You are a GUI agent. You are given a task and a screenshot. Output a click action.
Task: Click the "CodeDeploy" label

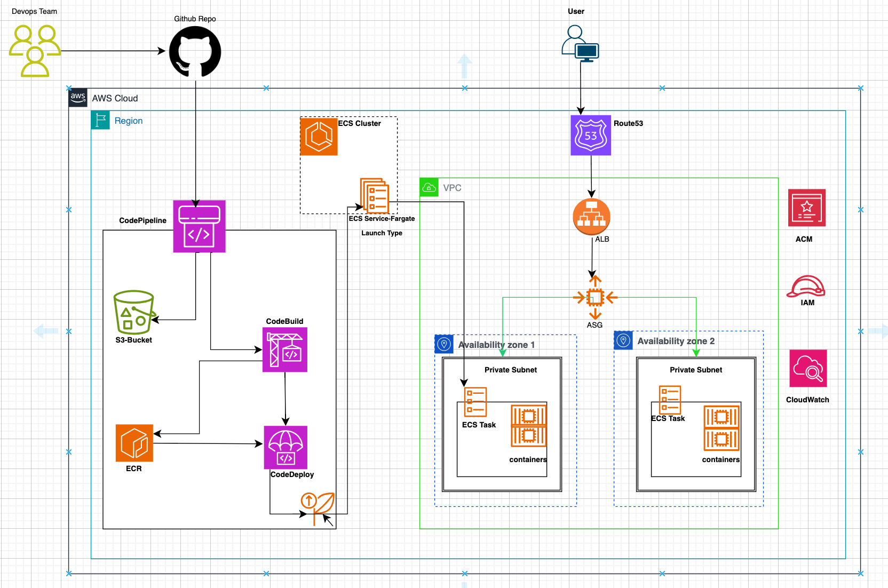[292, 474]
